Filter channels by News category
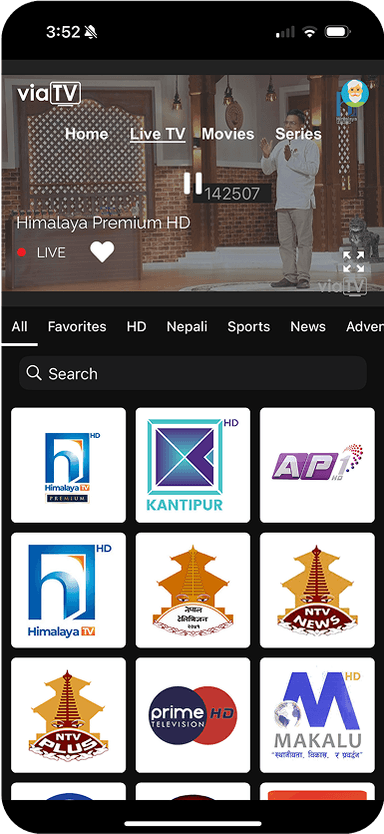The image size is (384, 834). click(308, 327)
